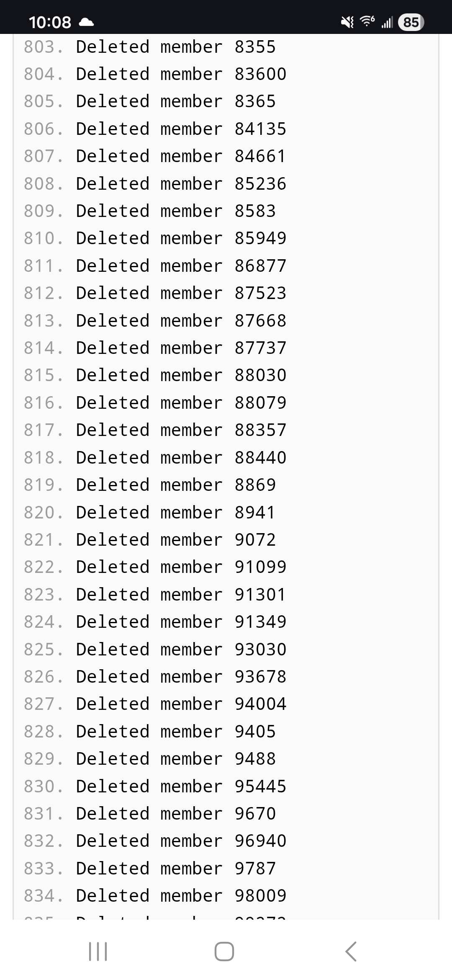
Task: Select the line Deleted member 98009
Action: click(180, 895)
